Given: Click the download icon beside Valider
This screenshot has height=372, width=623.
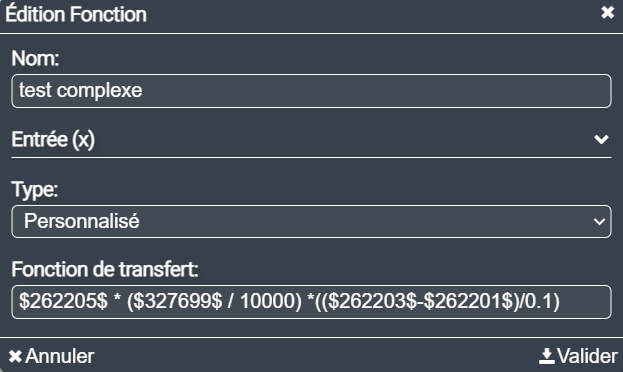Looking at the screenshot, I should point(547,356).
